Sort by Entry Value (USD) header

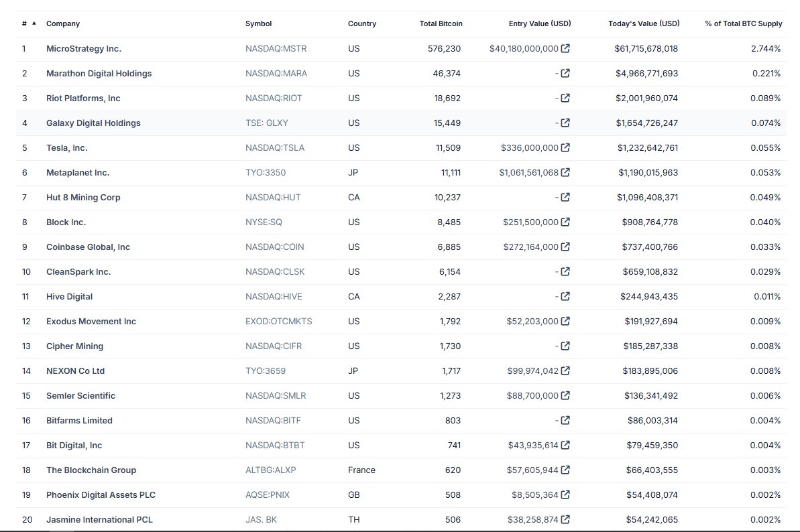tap(540, 23)
